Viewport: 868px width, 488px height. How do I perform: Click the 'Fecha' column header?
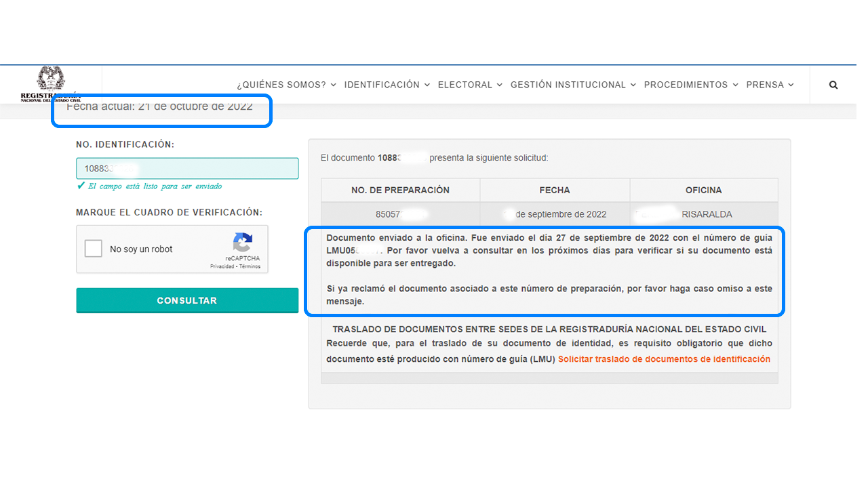[x=555, y=190]
